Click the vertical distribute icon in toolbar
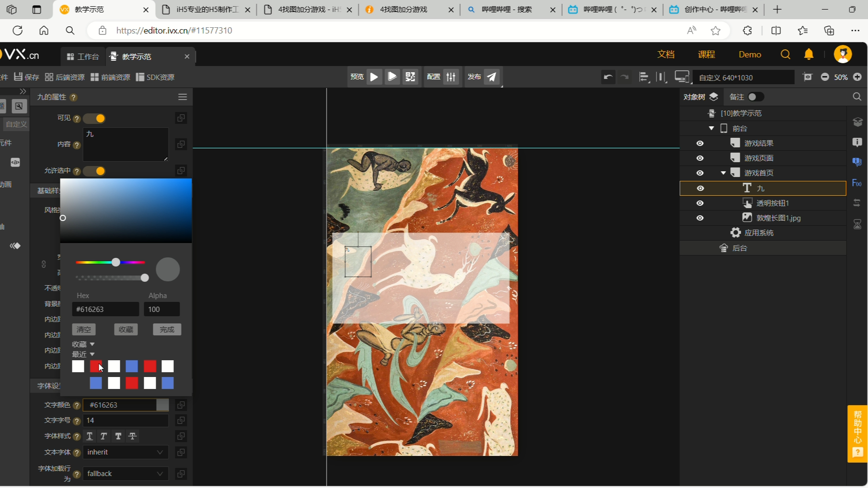Screen dimensions: 868x488 coord(661,77)
